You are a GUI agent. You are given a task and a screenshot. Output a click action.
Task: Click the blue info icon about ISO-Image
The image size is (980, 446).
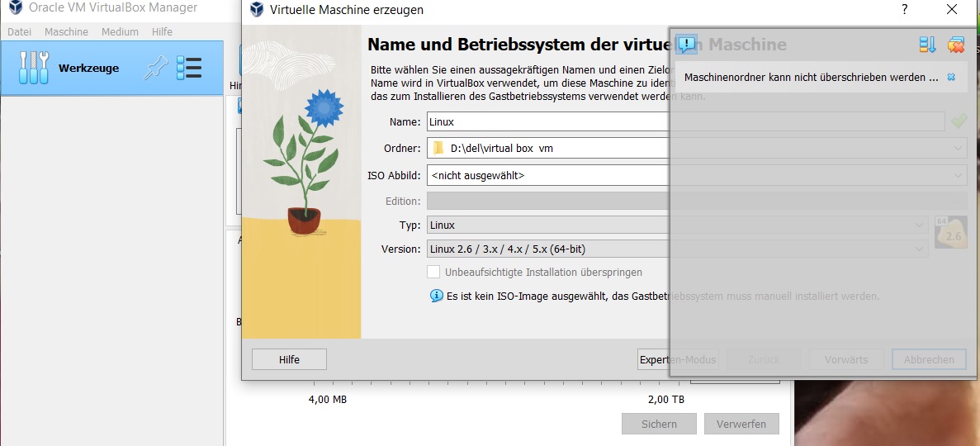437,296
